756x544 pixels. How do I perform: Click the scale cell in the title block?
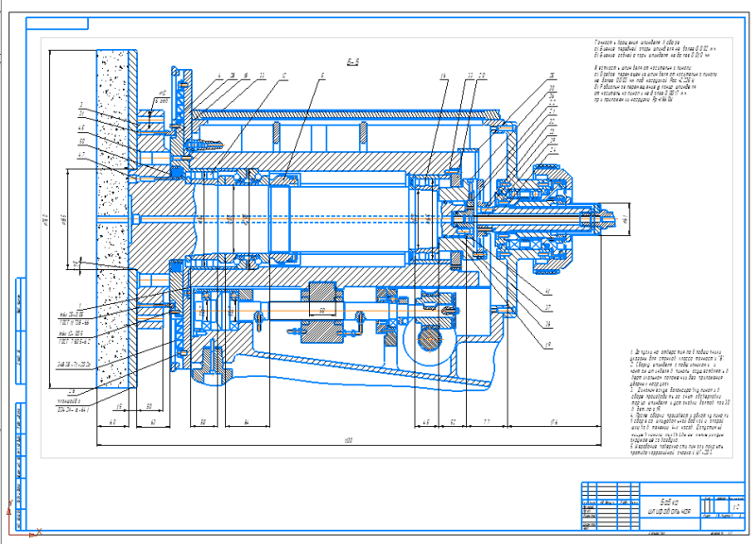pos(736,507)
